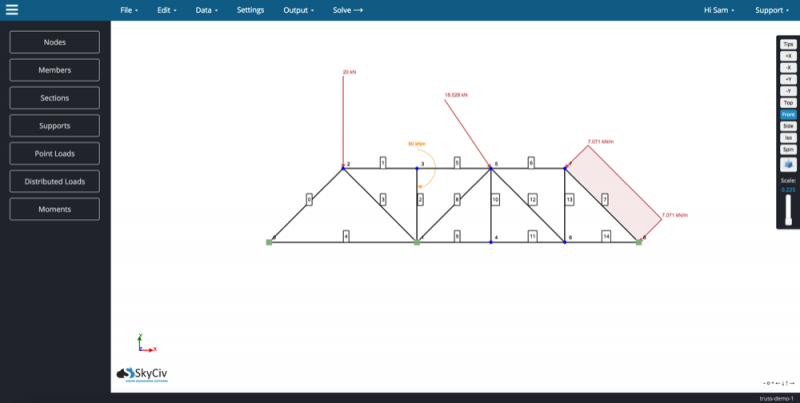Open the Settings menu item
Screen dimensions: 800x403
click(251, 10)
